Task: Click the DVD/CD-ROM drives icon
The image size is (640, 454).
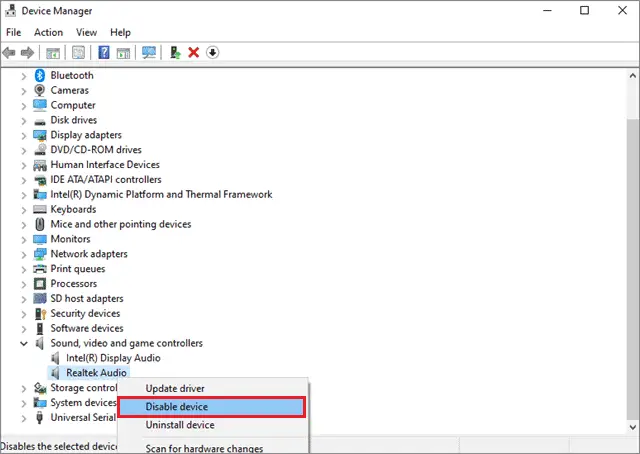Action: pos(40,150)
